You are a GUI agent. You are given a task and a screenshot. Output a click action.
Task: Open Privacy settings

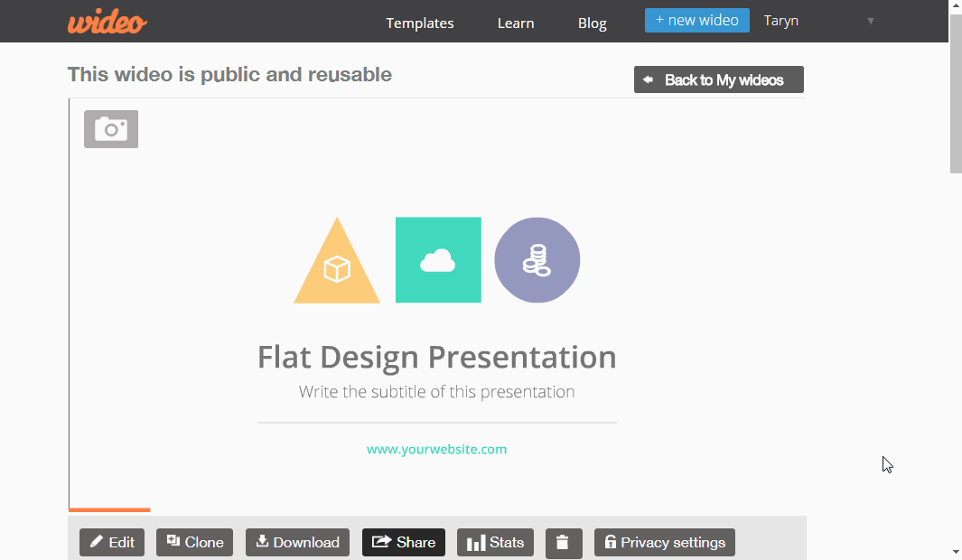point(664,543)
